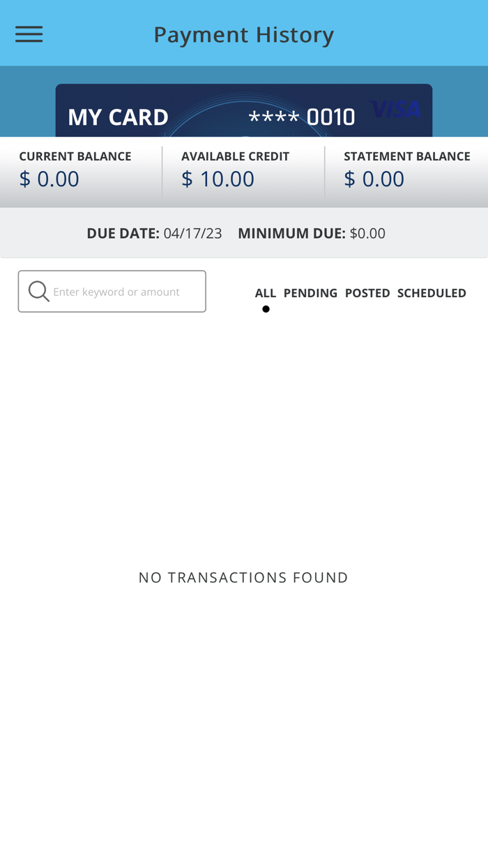Switch on the SCHEDULED transactions filter

tap(432, 292)
